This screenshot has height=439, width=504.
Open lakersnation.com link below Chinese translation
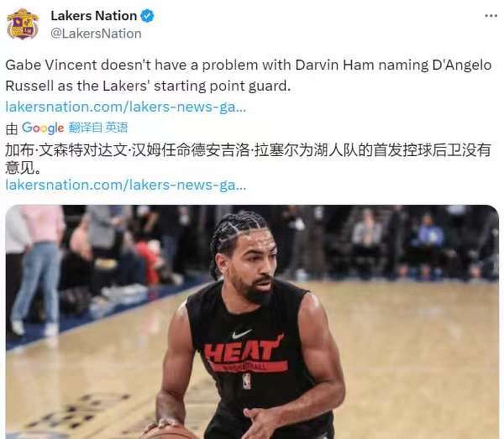click(126, 185)
